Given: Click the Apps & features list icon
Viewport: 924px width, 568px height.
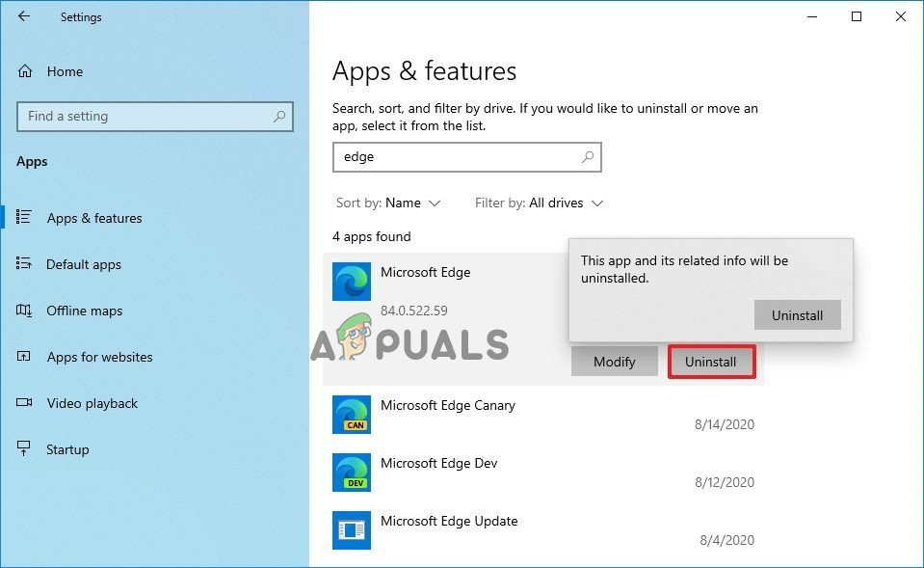Looking at the screenshot, I should click(23, 217).
